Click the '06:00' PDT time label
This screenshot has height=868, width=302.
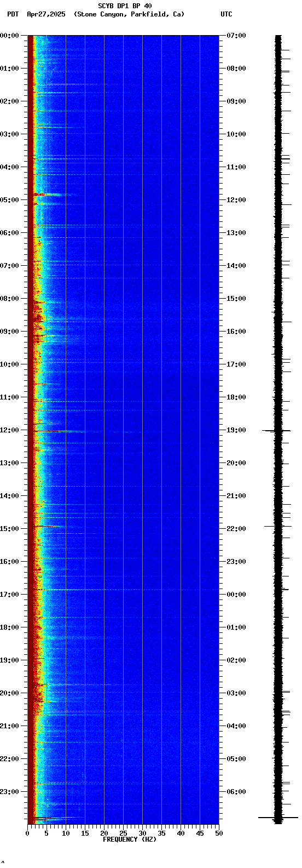9,233
